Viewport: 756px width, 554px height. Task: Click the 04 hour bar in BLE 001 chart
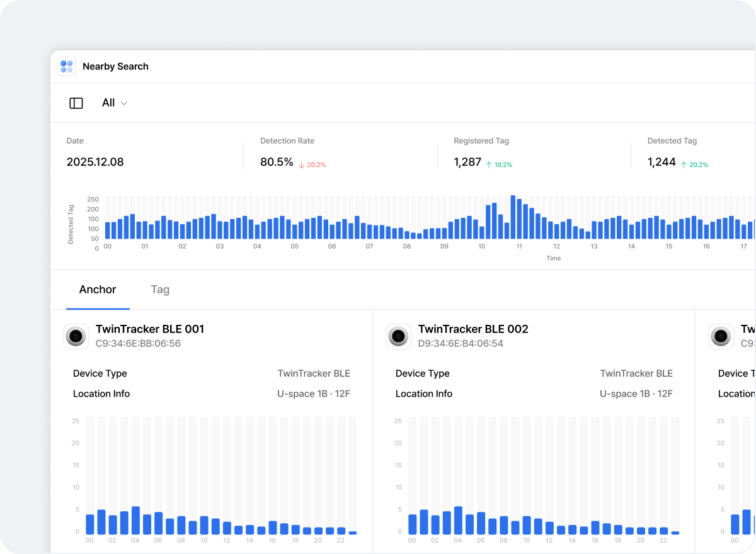(135, 520)
